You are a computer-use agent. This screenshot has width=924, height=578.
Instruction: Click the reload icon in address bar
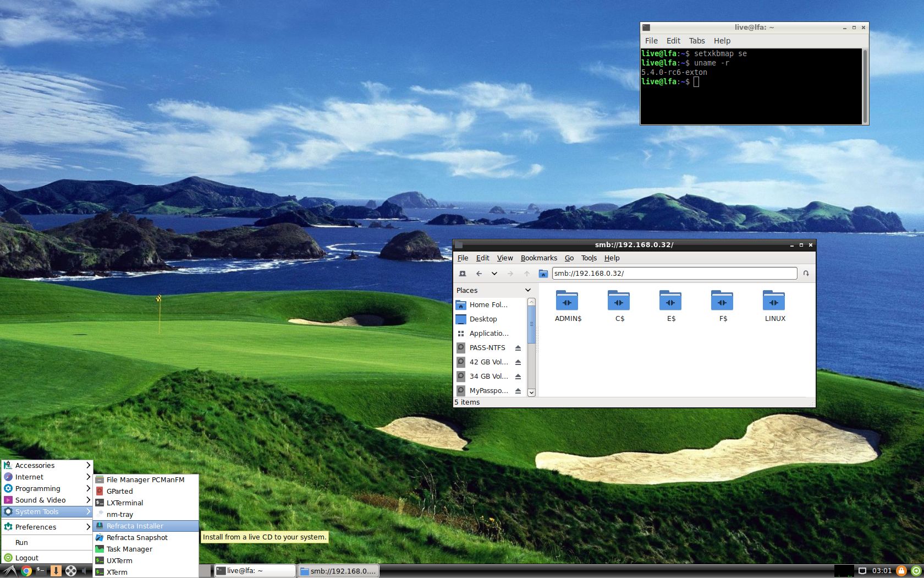coord(806,273)
